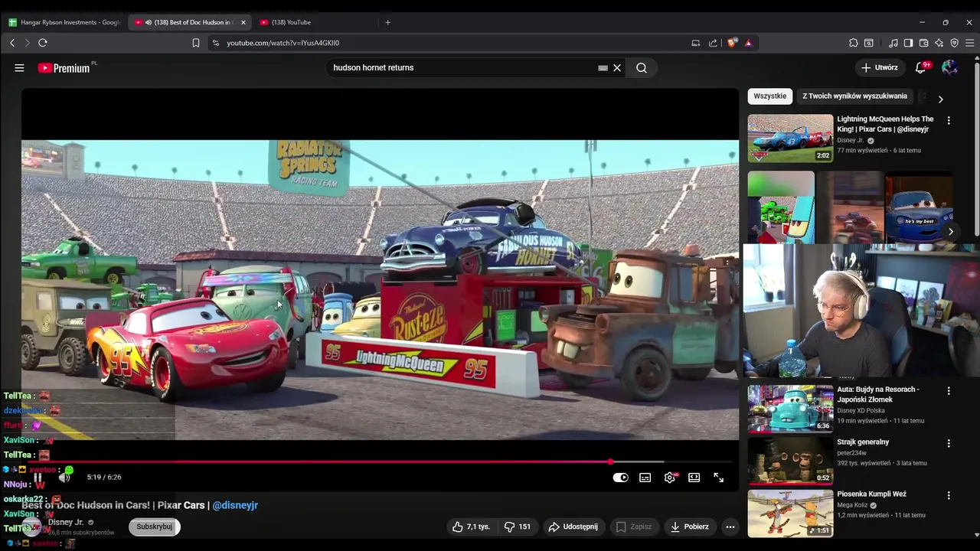Open the YouTube hamburger guide menu

pyautogui.click(x=19, y=68)
